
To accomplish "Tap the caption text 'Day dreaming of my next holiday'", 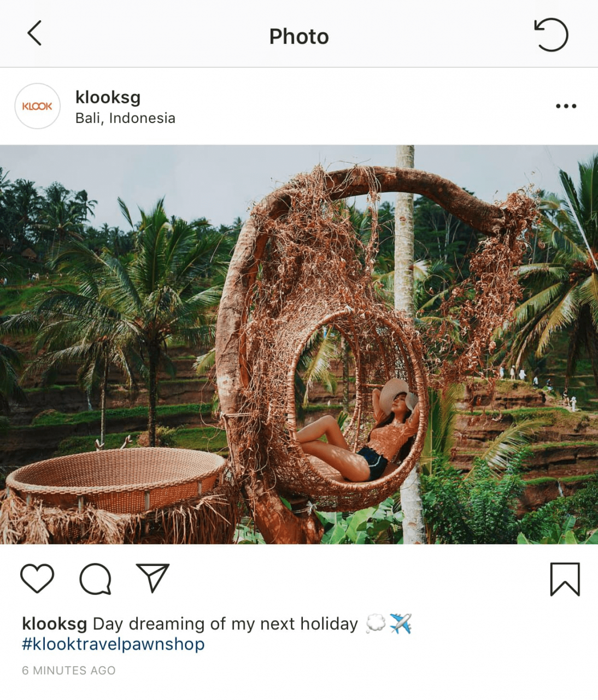I will coord(225,624).
